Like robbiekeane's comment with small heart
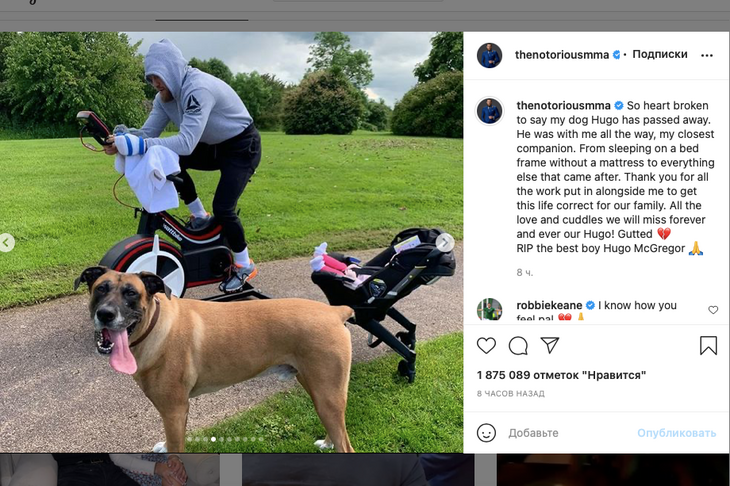Screen dimensions: 730x486 point(713,310)
